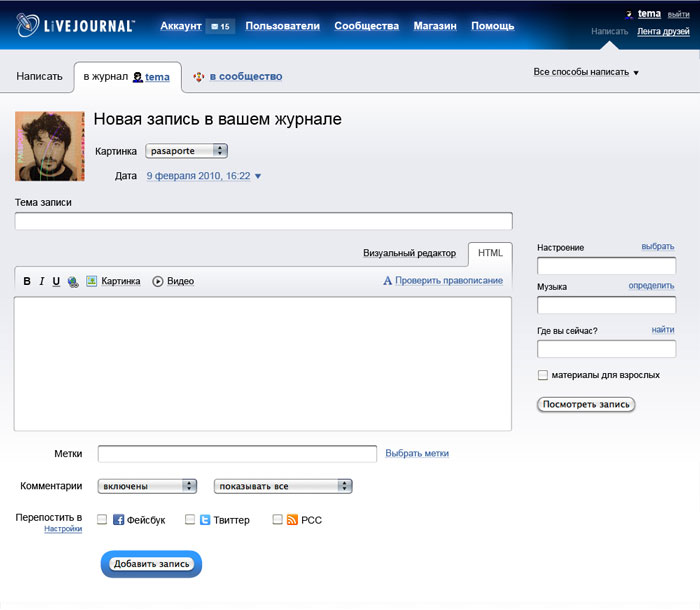
Task: Check материалы для взрослых checkbox
Action: 543,375
